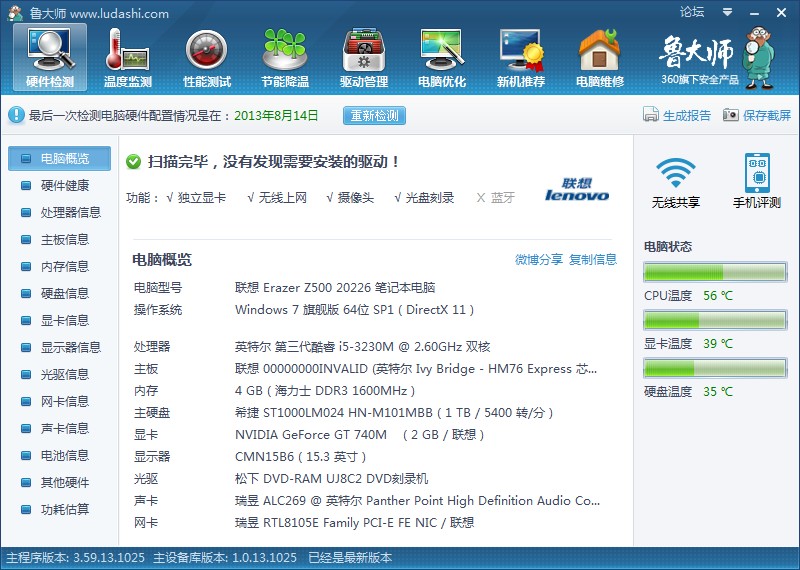This screenshot has height=570, width=800.
Task: Open the title bar dropdown menu arrow
Action: pyautogui.click(x=727, y=12)
